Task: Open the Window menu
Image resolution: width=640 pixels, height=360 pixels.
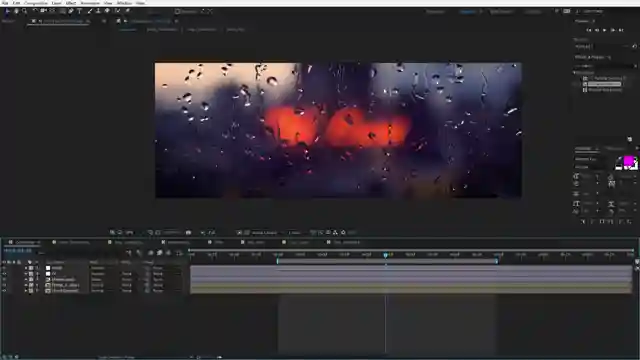Action: coord(124,3)
